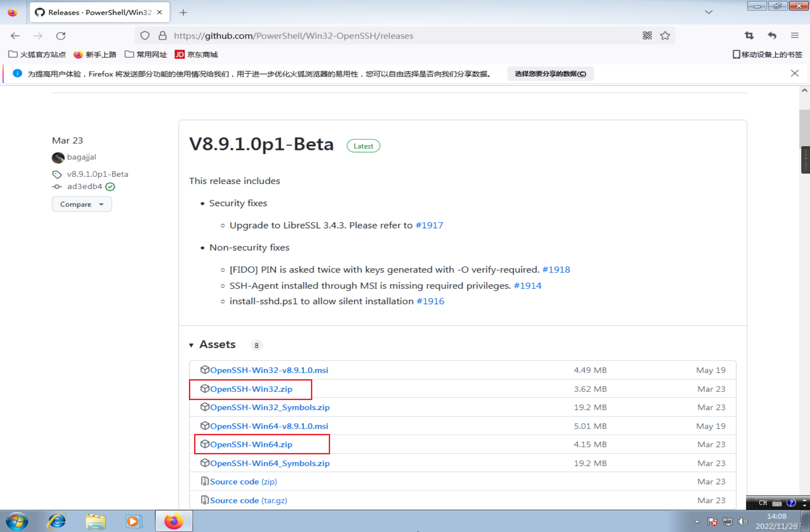View site security via the padlock icon

162,36
